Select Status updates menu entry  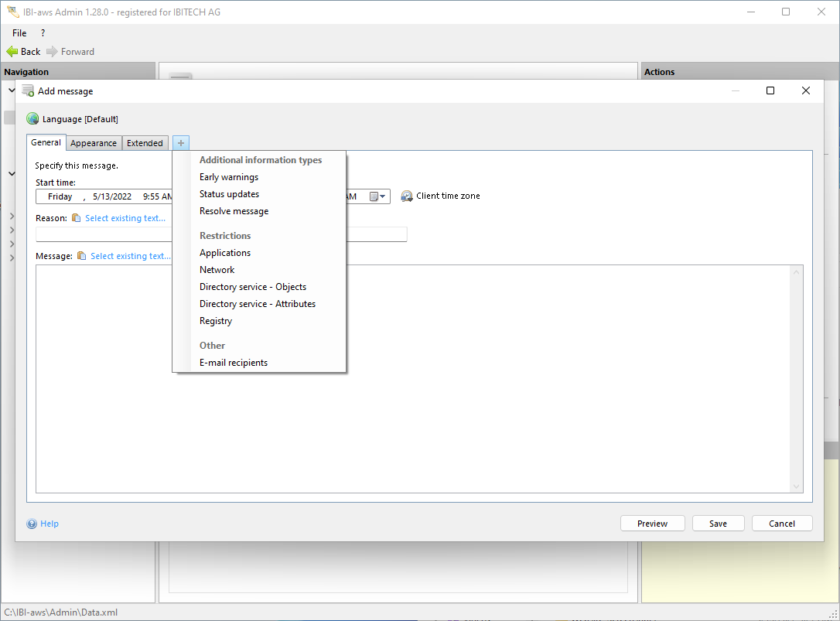click(x=229, y=194)
